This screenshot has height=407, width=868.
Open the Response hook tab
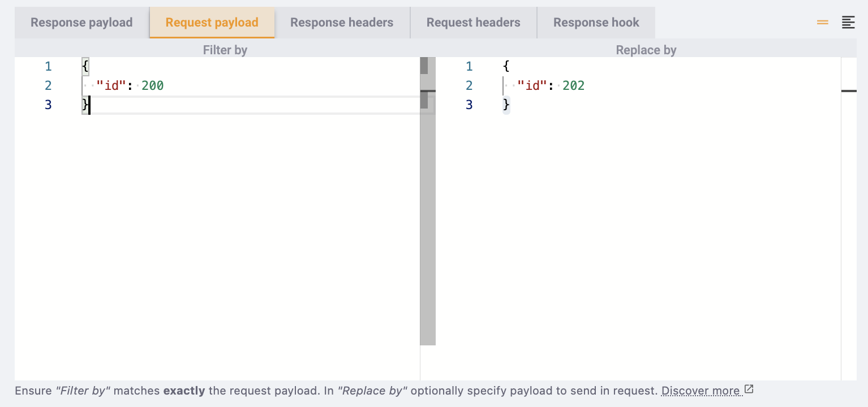point(596,23)
